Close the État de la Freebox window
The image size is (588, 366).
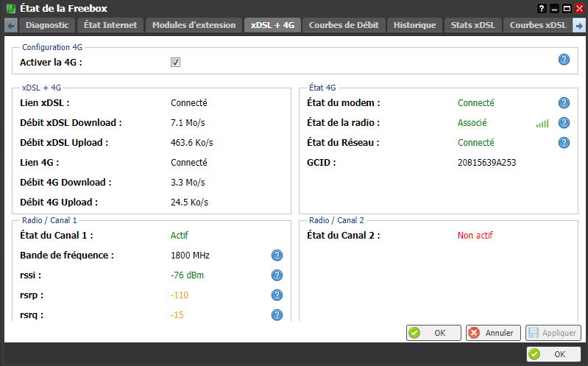tap(579, 8)
